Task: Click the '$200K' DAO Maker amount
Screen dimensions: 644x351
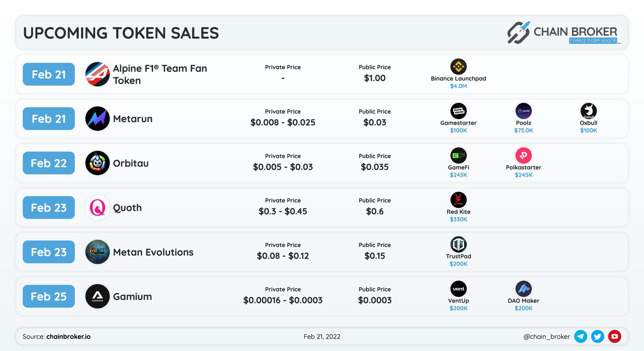Action: pyautogui.click(x=524, y=308)
